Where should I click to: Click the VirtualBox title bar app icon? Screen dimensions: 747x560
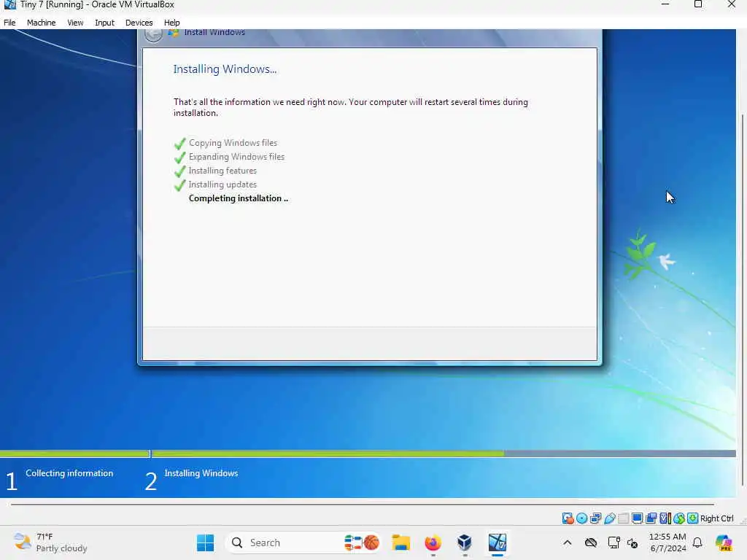click(x=9, y=5)
